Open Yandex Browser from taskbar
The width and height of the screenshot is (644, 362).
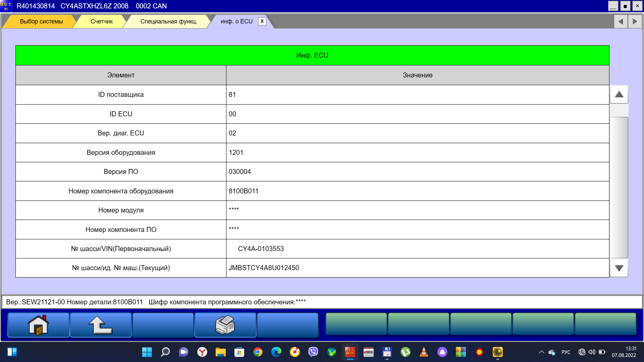202,352
